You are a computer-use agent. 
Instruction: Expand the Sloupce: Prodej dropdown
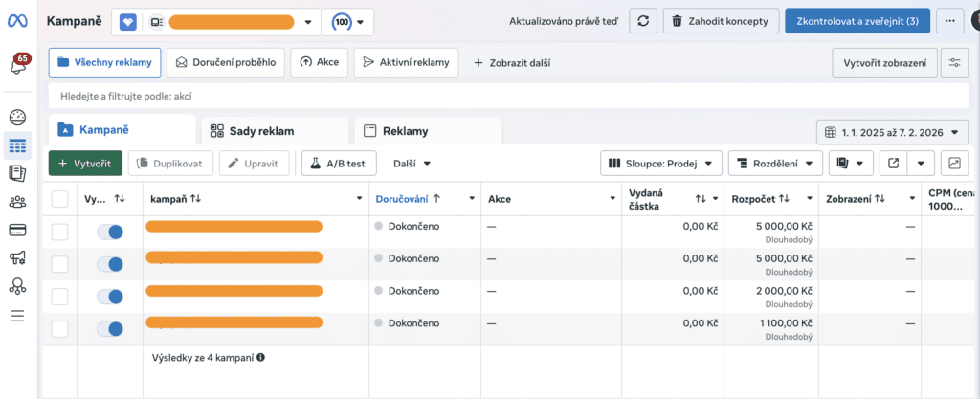click(660, 164)
